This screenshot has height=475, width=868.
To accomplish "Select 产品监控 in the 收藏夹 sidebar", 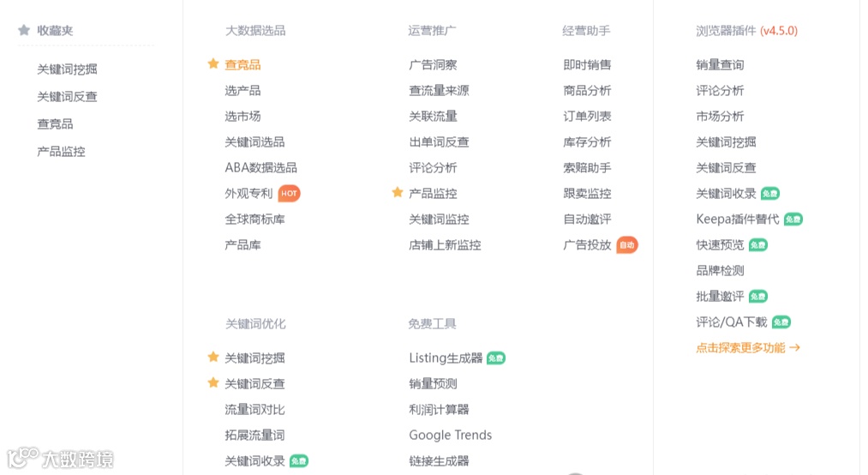I will [61, 152].
